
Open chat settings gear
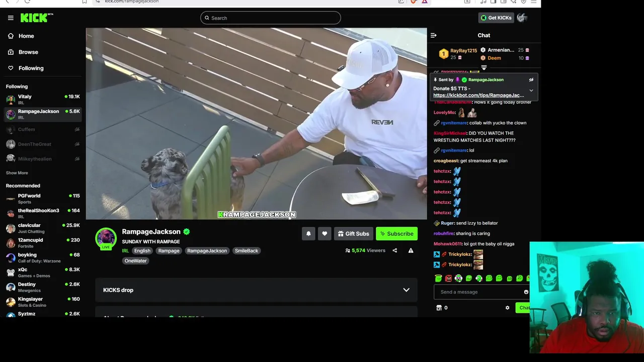(507, 308)
